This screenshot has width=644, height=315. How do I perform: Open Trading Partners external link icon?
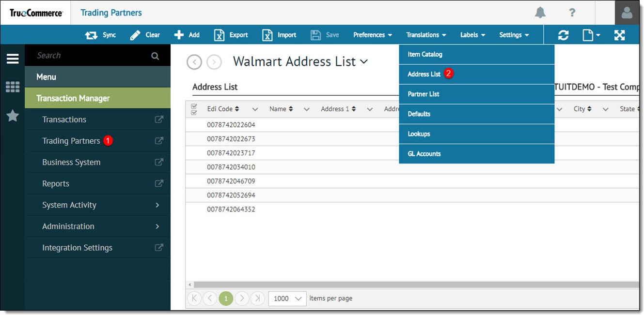[159, 141]
